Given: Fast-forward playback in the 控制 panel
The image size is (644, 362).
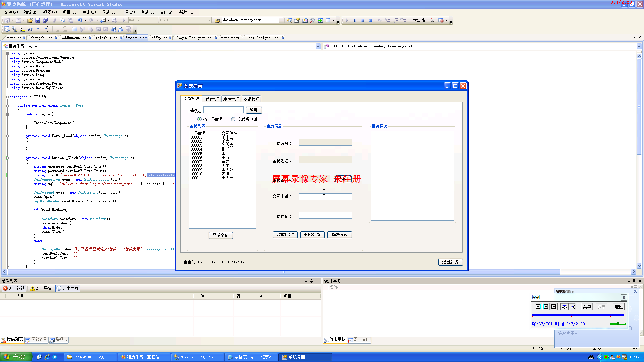Looking at the screenshot, I should [x=553, y=307].
